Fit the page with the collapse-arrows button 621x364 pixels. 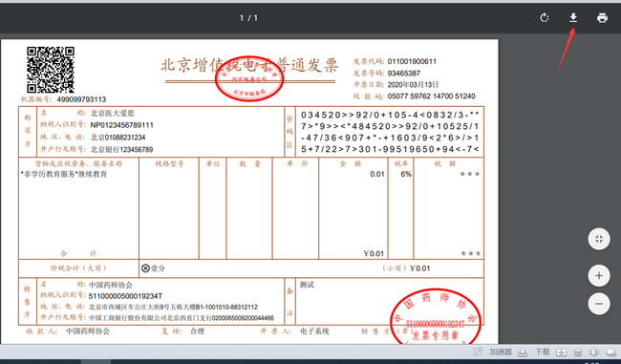pyautogui.click(x=599, y=239)
